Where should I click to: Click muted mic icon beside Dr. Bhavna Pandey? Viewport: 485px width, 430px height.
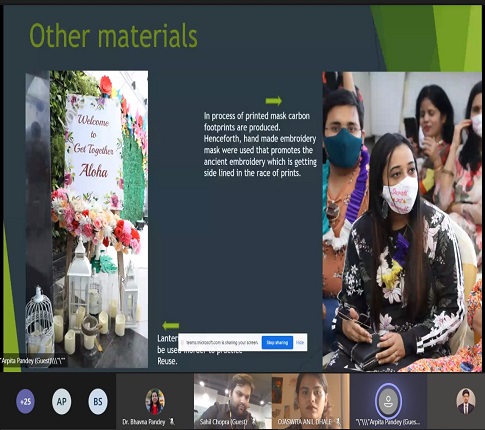172,422
